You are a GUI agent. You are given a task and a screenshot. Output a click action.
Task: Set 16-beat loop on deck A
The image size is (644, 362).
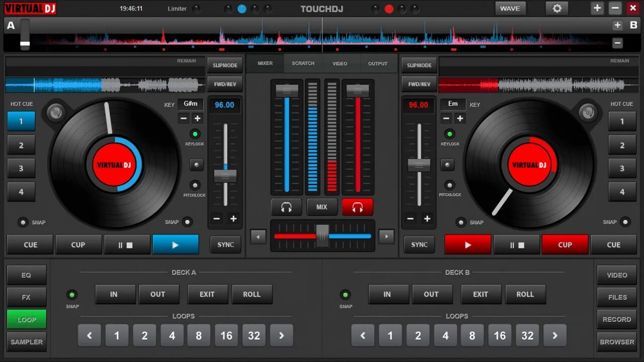(226, 335)
